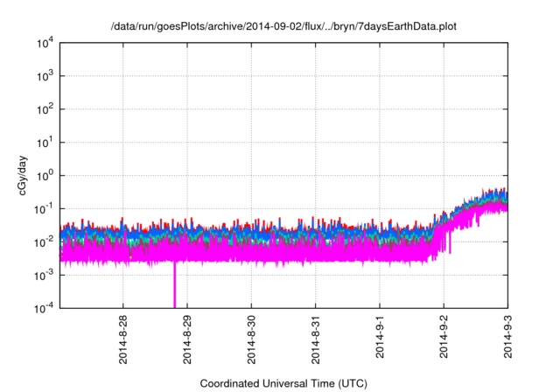Image resolution: width=560 pixels, height=392 pixels.
Task: Click the magenta spike dropping to 10^-4
Action: pos(175,285)
